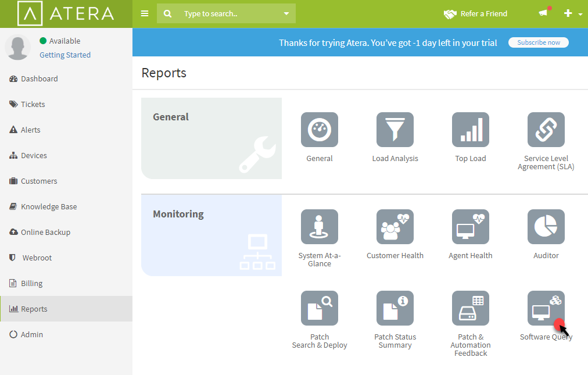Select the General category panel

coord(211,138)
